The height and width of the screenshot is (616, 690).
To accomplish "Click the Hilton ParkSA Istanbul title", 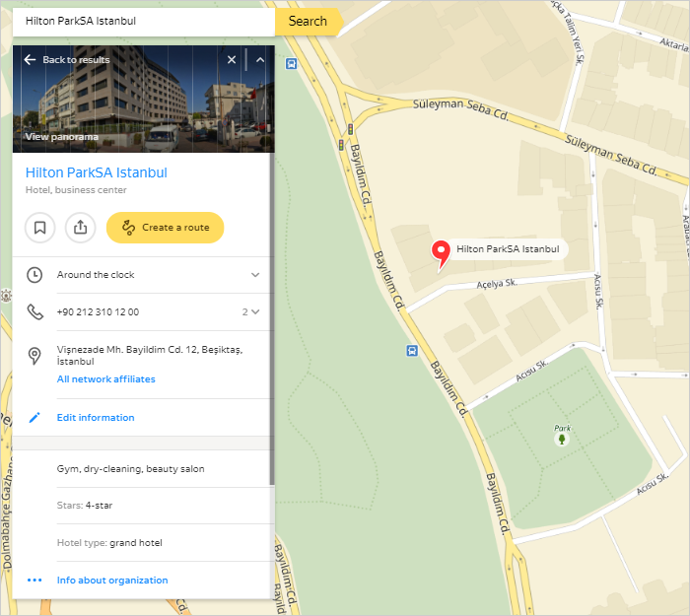I will [97, 172].
